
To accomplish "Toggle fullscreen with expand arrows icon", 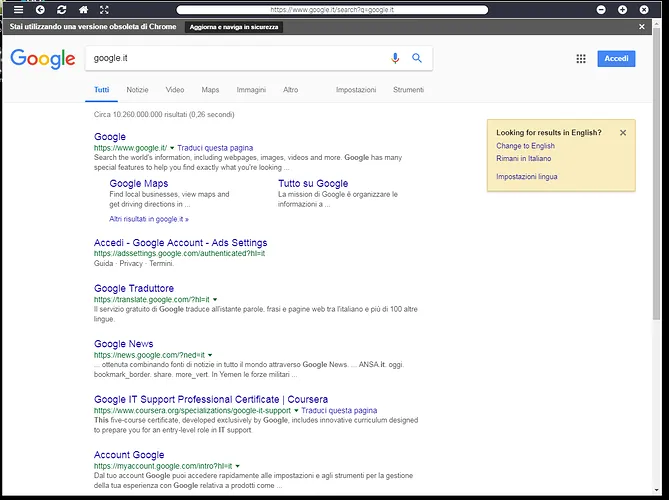I will tap(104, 9).
